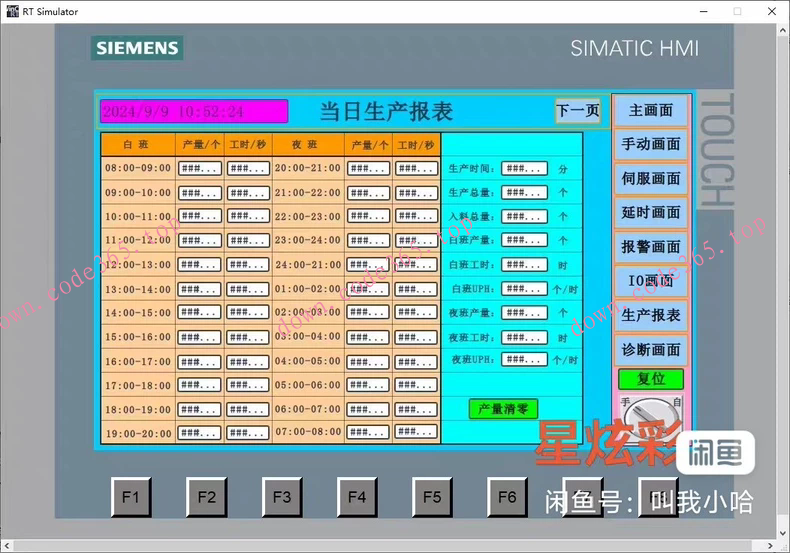The height and width of the screenshot is (553, 790).
Task: Show the 报警画面 alarm screen
Action: tap(651, 246)
